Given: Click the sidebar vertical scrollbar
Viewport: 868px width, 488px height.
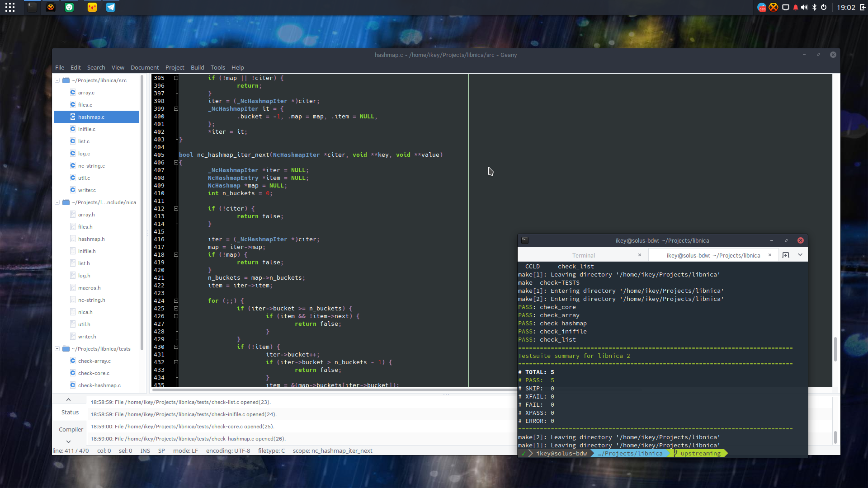Looking at the screenshot, I should pyautogui.click(x=142, y=212).
